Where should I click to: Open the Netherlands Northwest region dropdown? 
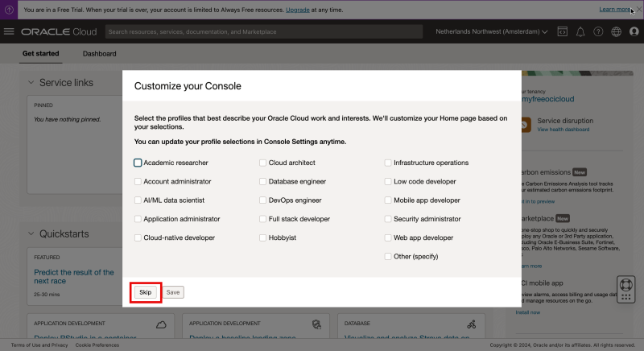point(491,31)
